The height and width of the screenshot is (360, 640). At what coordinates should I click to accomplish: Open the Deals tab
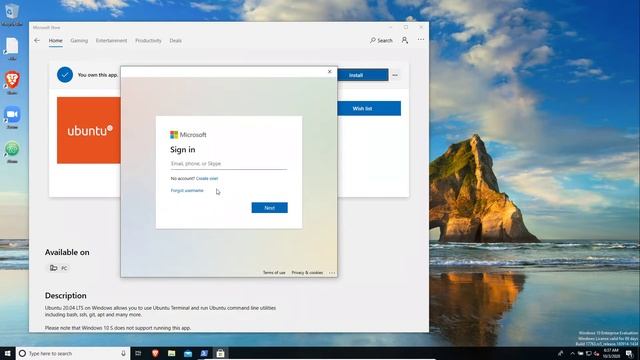click(x=176, y=40)
